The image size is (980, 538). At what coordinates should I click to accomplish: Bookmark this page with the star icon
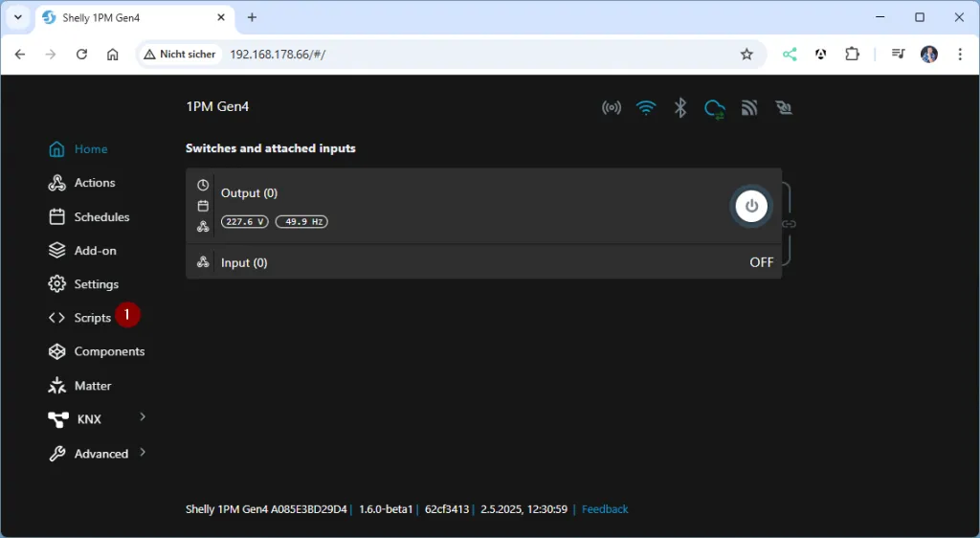point(746,55)
